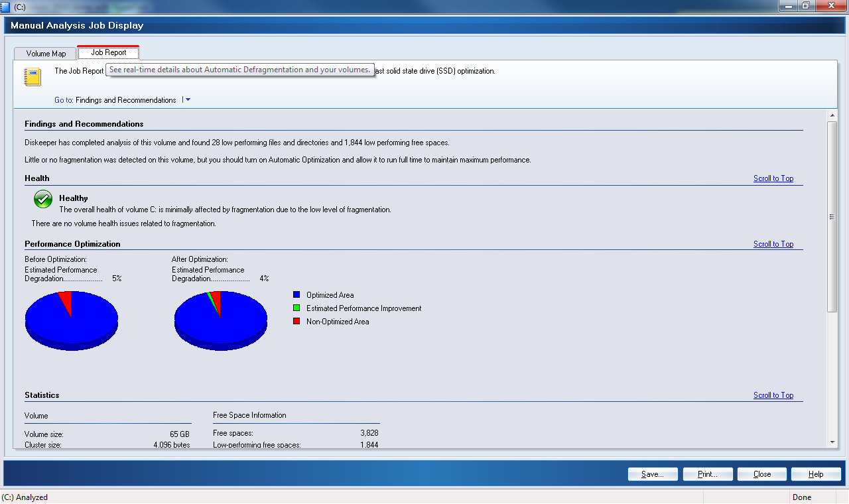This screenshot has width=849, height=504.
Task: Click the Cluster size label
Action: point(44,445)
